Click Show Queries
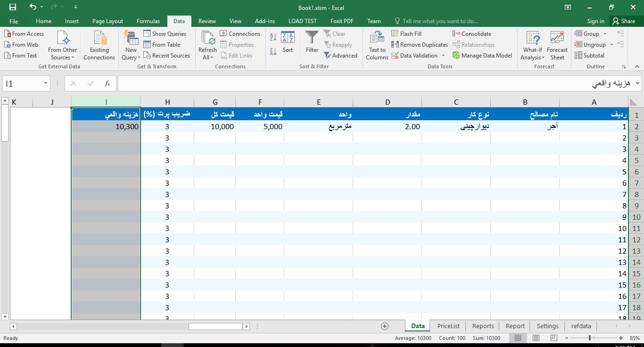Image resolution: width=644 pixels, height=347 pixels. click(x=165, y=34)
